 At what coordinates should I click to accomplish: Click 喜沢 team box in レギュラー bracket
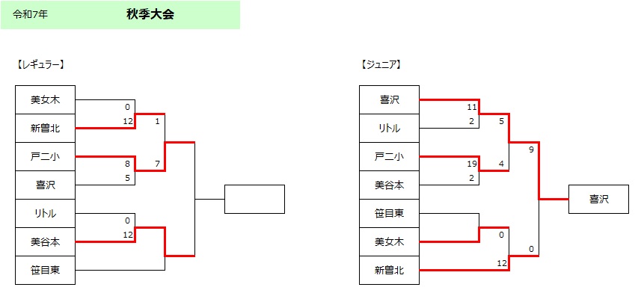[45, 185]
